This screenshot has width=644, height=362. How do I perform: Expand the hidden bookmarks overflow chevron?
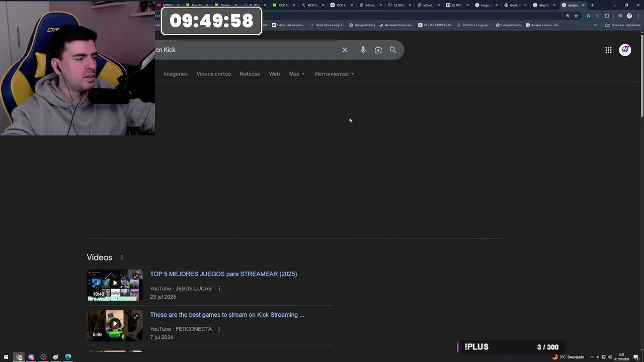(595, 25)
